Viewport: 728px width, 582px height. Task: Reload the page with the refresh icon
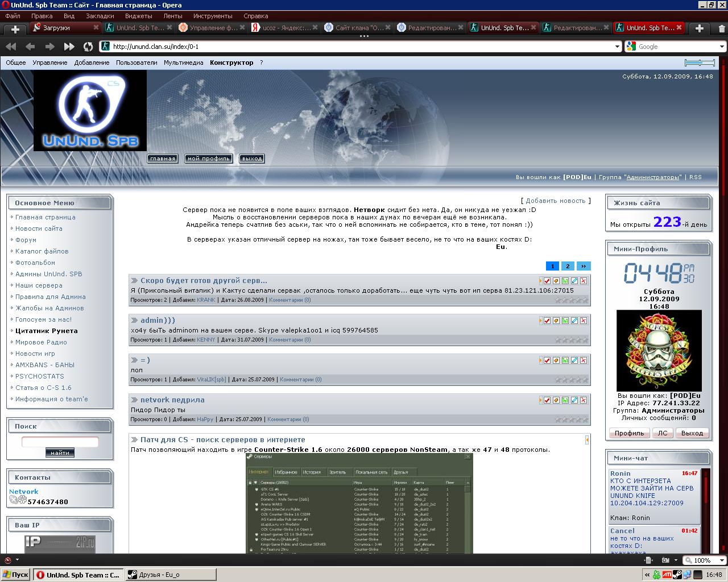[x=88, y=47]
